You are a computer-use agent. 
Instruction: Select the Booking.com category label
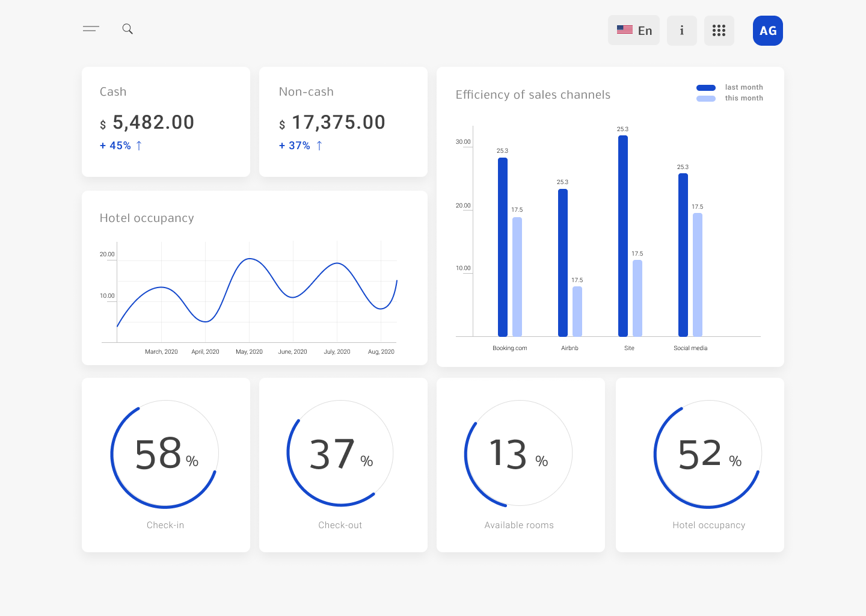509,348
